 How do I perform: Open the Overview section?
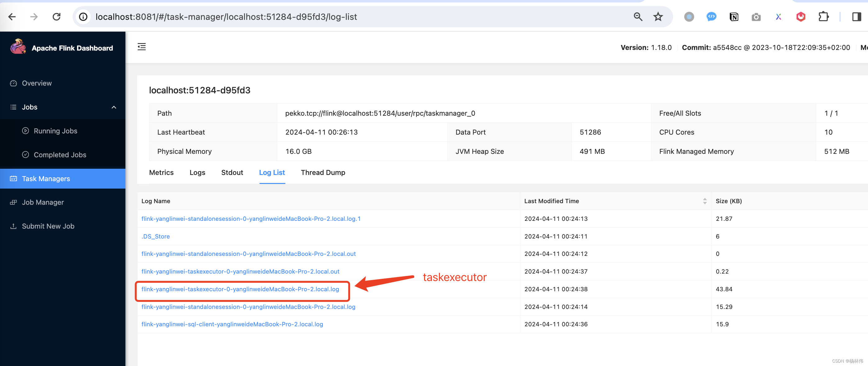point(37,83)
